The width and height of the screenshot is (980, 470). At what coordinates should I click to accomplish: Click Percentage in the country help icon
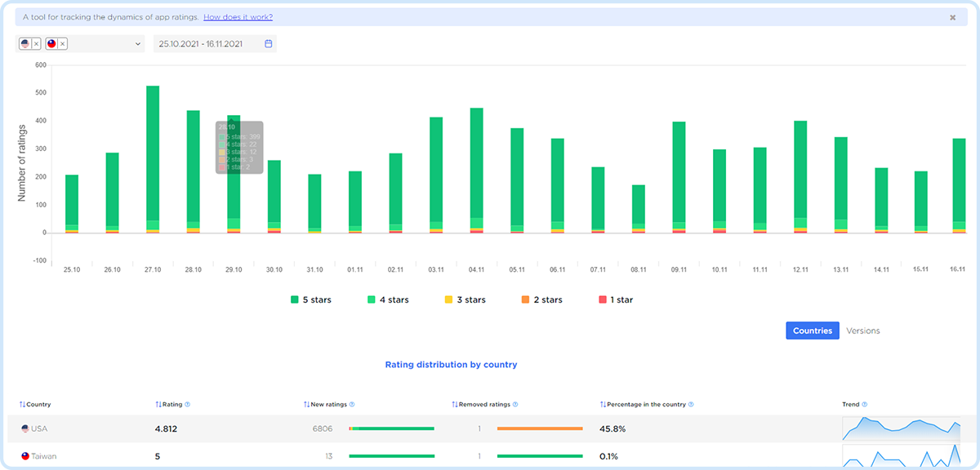pos(691,404)
